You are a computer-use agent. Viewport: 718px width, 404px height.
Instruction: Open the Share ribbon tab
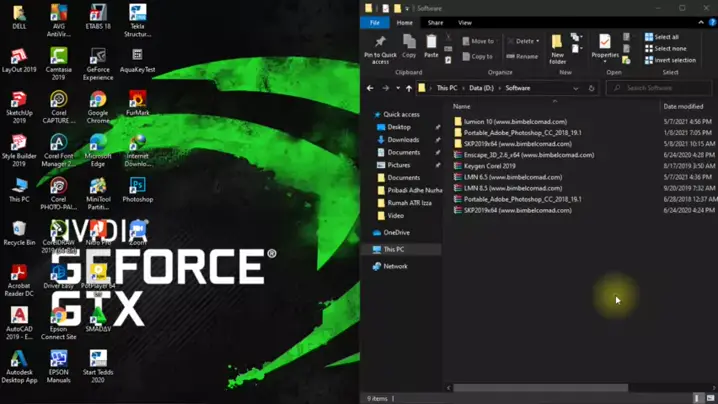(435, 22)
